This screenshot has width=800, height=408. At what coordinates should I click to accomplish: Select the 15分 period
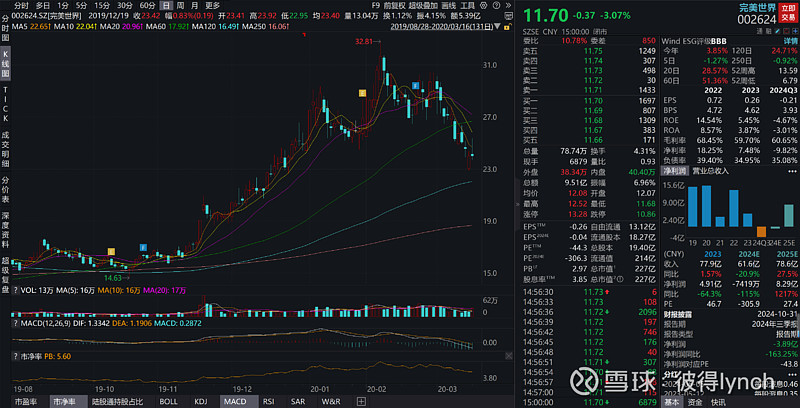(102, 6)
